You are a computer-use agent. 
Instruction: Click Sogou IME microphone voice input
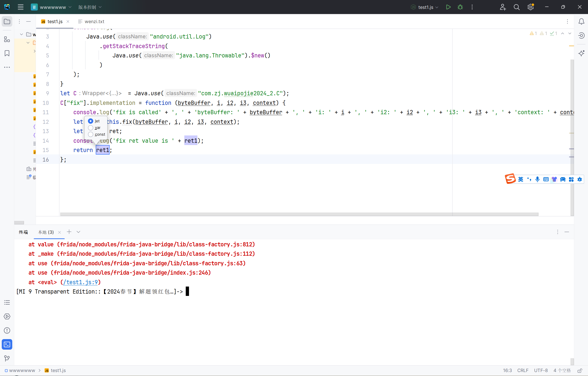[x=537, y=179]
